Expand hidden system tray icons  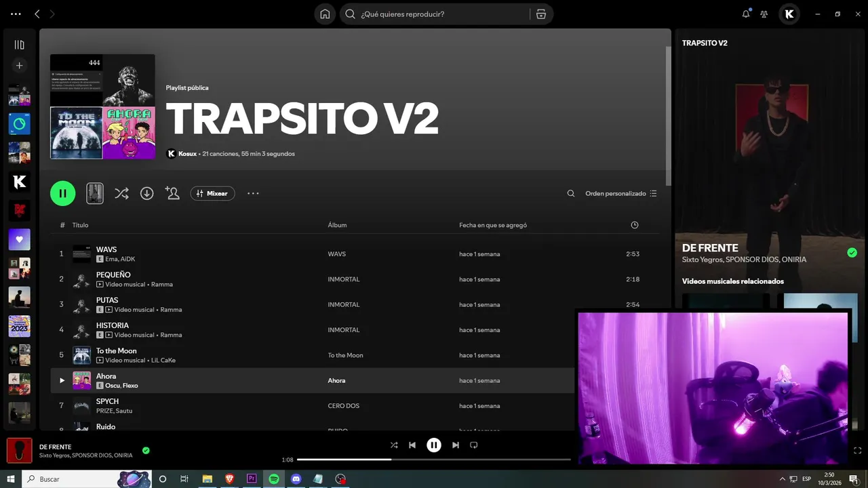(x=783, y=479)
